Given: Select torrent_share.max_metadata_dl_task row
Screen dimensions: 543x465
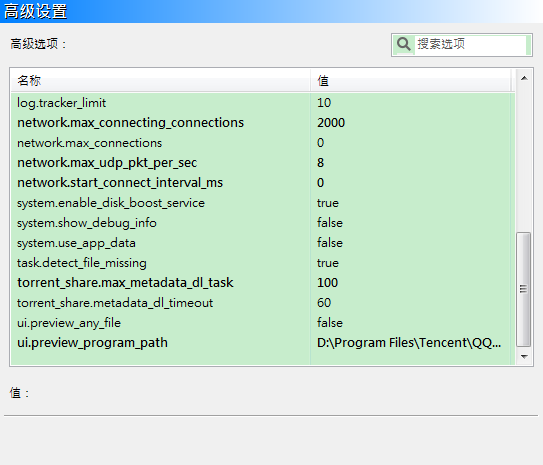Looking at the screenshot, I should click(260, 283).
